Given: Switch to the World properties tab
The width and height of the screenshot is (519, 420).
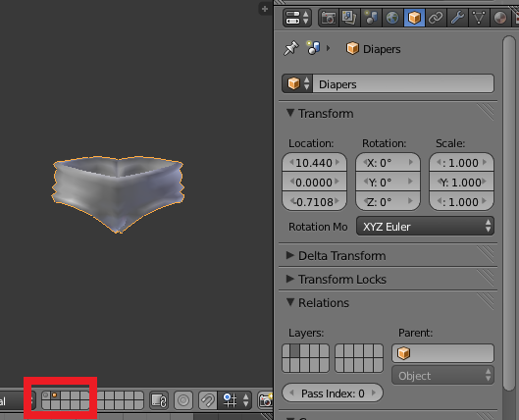Looking at the screenshot, I should coord(392,18).
